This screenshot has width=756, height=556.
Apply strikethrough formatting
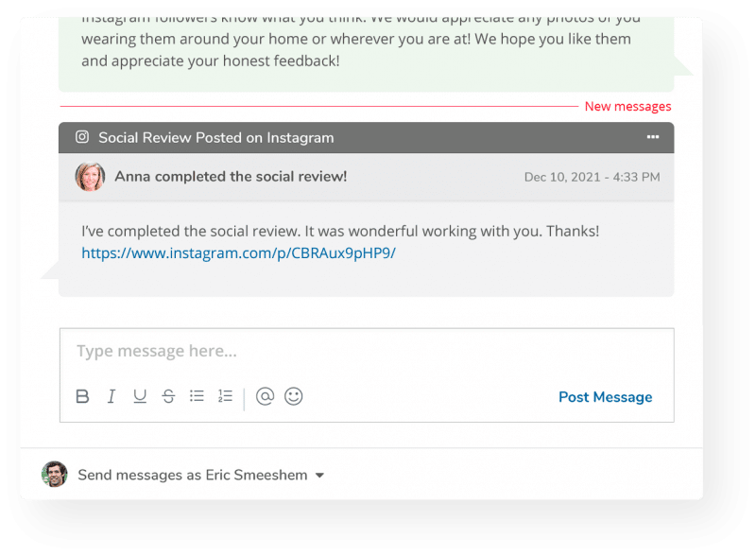tap(167, 396)
